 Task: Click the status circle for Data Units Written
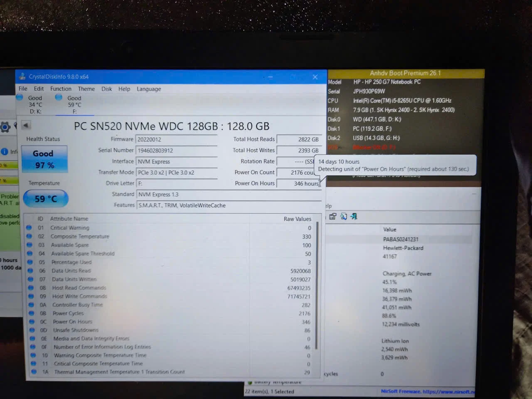(31, 279)
